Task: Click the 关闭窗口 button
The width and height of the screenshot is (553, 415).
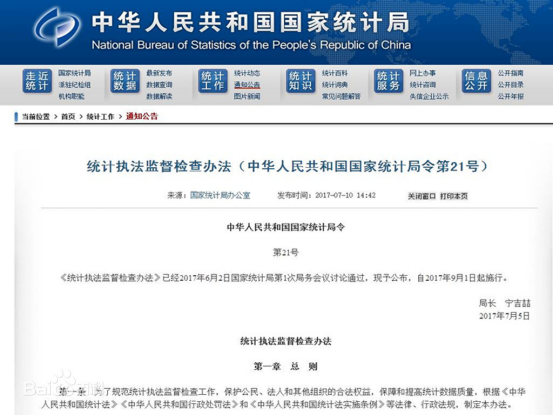Action: point(422,196)
